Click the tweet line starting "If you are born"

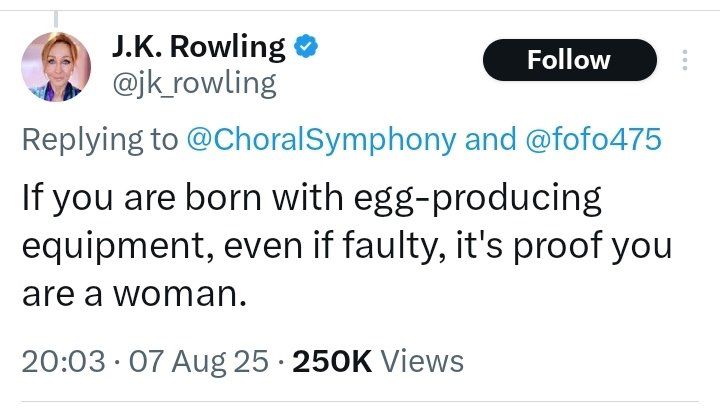pos(311,198)
